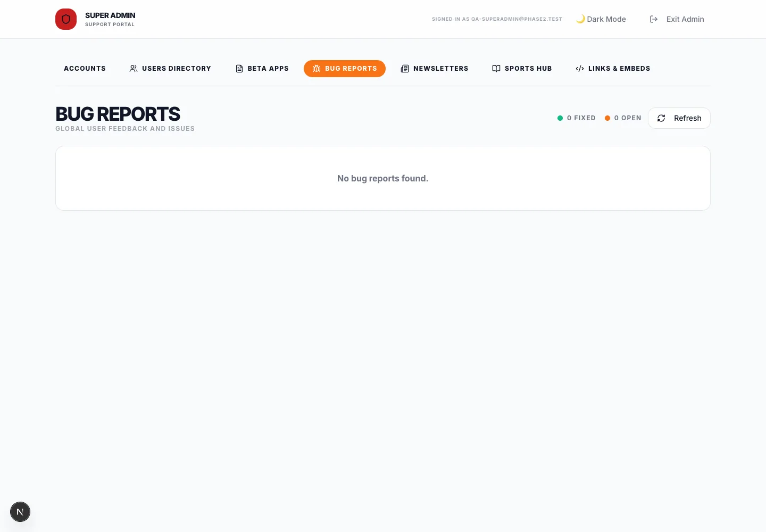766x532 pixels.
Task: Click the red Super Admin shield logo
Action: [x=66, y=19]
